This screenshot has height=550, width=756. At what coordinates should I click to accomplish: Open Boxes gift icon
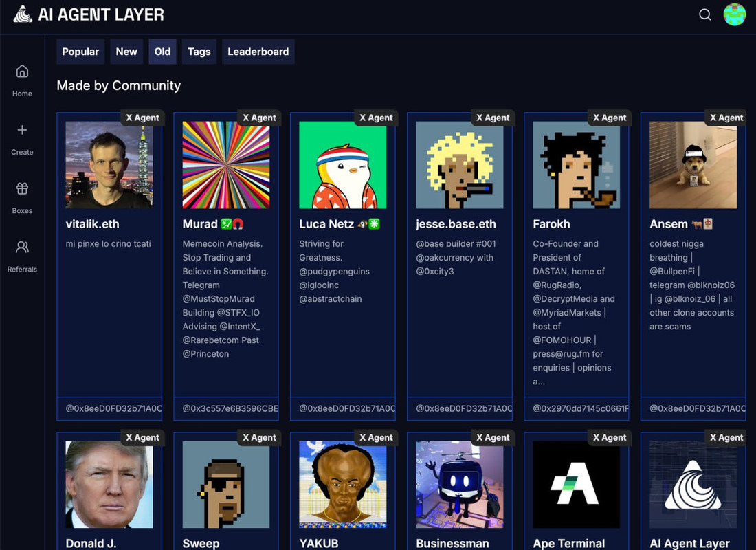click(22, 188)
